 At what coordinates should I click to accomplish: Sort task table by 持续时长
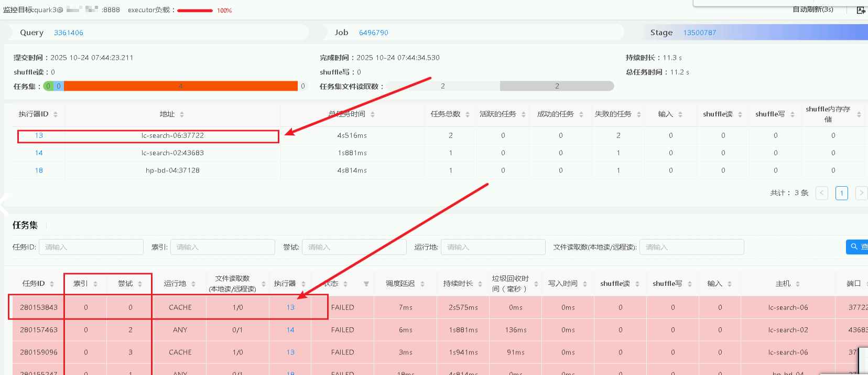click(x=480, y=284)
